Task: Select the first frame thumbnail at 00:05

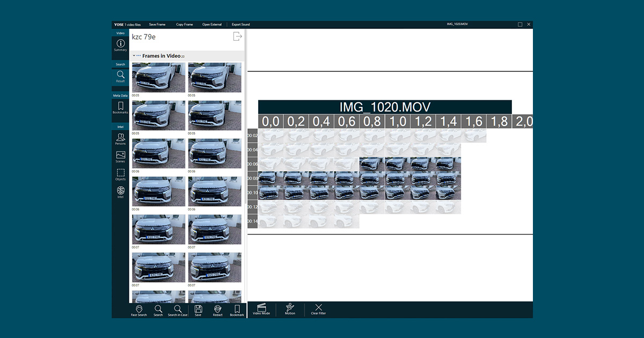Action: point(159,77)
